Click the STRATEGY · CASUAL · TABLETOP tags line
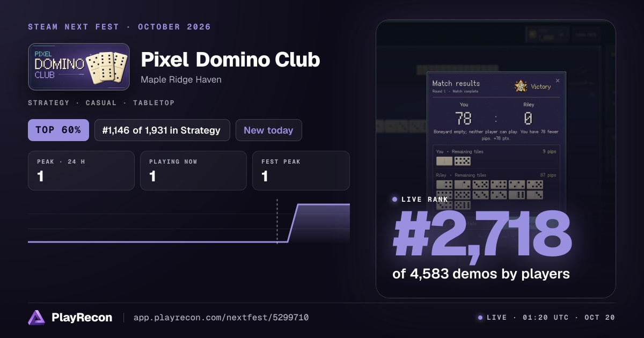644x338 pixels. [x=101, y=102]
